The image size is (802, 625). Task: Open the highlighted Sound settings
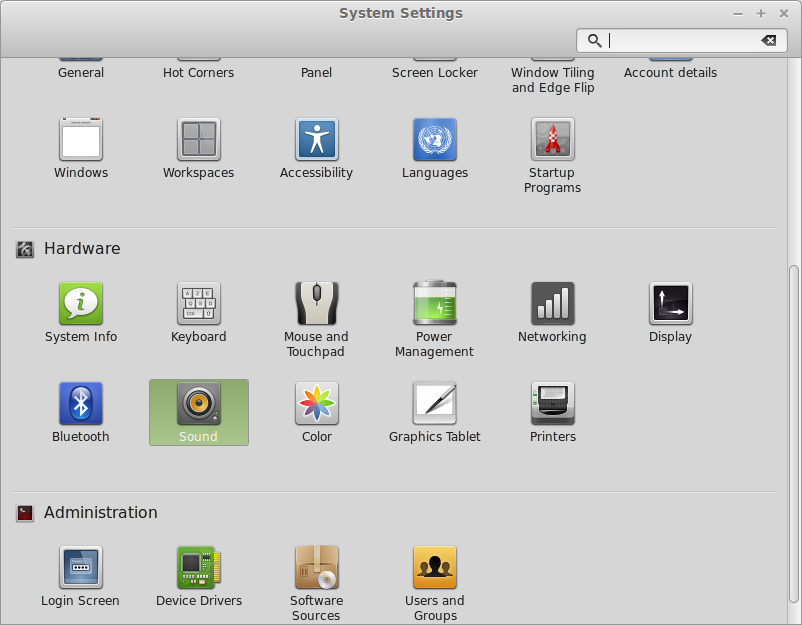click(x=199, y=412)
